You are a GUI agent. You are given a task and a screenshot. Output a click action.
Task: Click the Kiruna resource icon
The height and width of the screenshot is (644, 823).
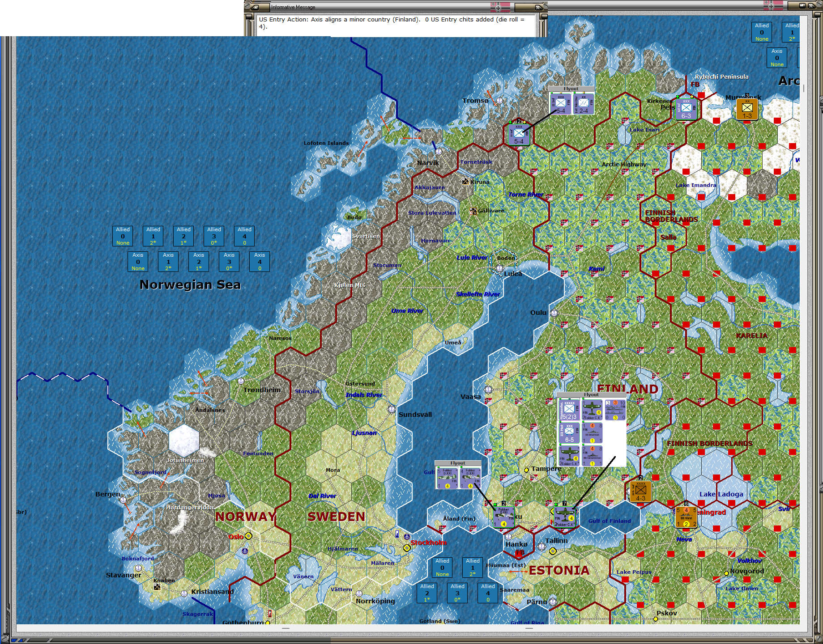[465, 181]
